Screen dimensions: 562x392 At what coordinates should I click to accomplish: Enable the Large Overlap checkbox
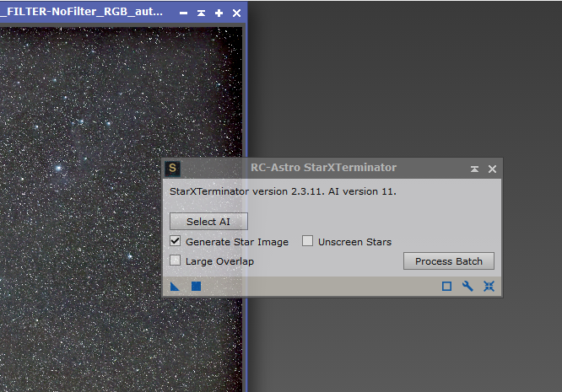coord(176,260)
